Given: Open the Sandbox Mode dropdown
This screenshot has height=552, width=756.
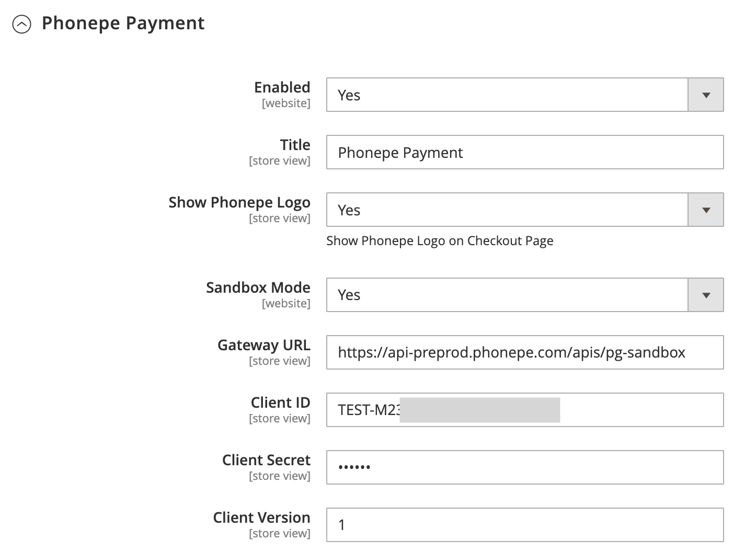Looking at the screenshot, I should pyautogui.click(x=525, y=295).
